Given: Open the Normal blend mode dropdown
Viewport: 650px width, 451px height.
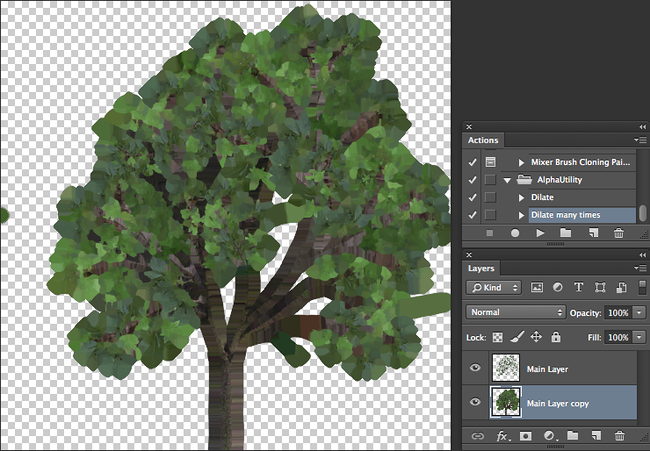Looking at the screenshot, I should [516, 312].
